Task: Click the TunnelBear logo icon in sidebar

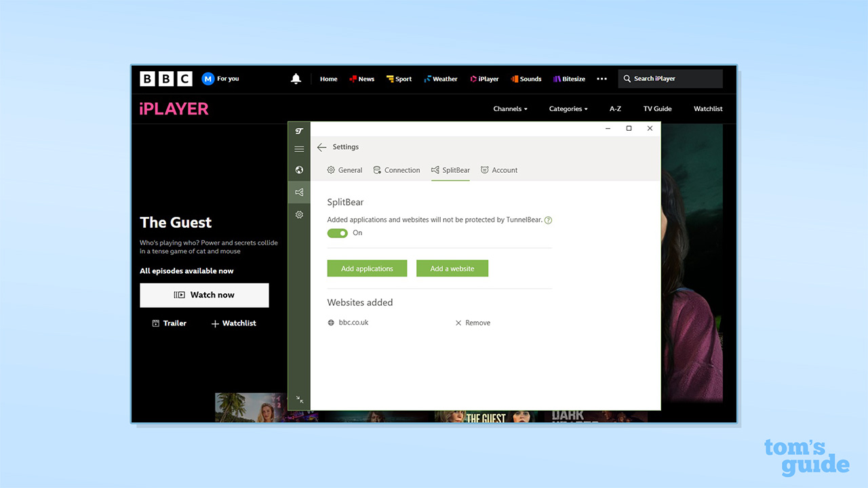Action: coord(299,131)
